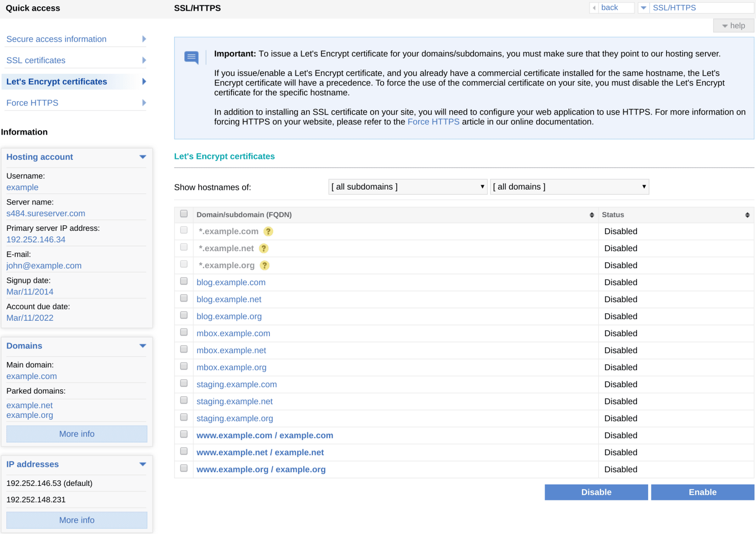
Task: Click the arrow beside Secure access information
Action: 144,39
